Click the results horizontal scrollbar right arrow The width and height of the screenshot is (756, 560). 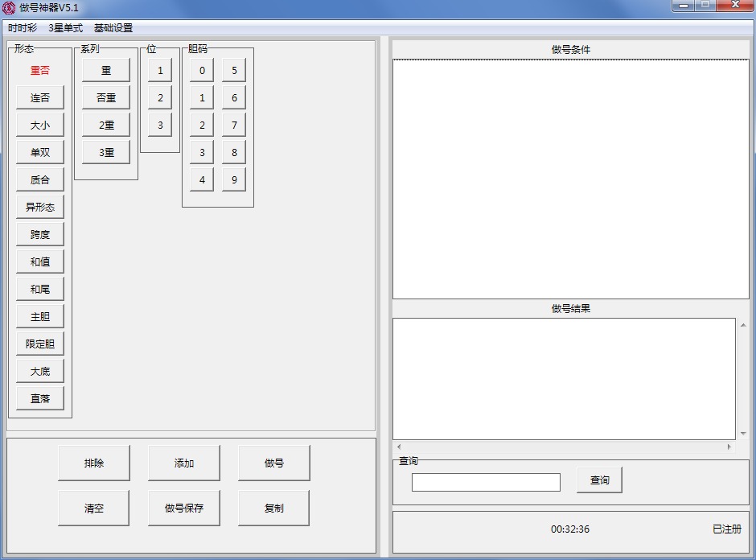(x=729, y=447)
